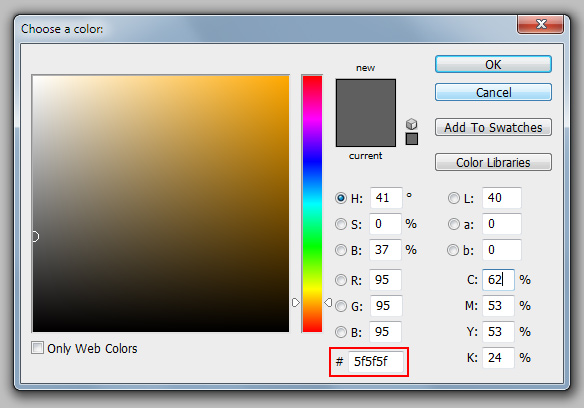Click the web-safe color cube icon
This screenshot has height=408, width=584.
[x=412, y=124]
